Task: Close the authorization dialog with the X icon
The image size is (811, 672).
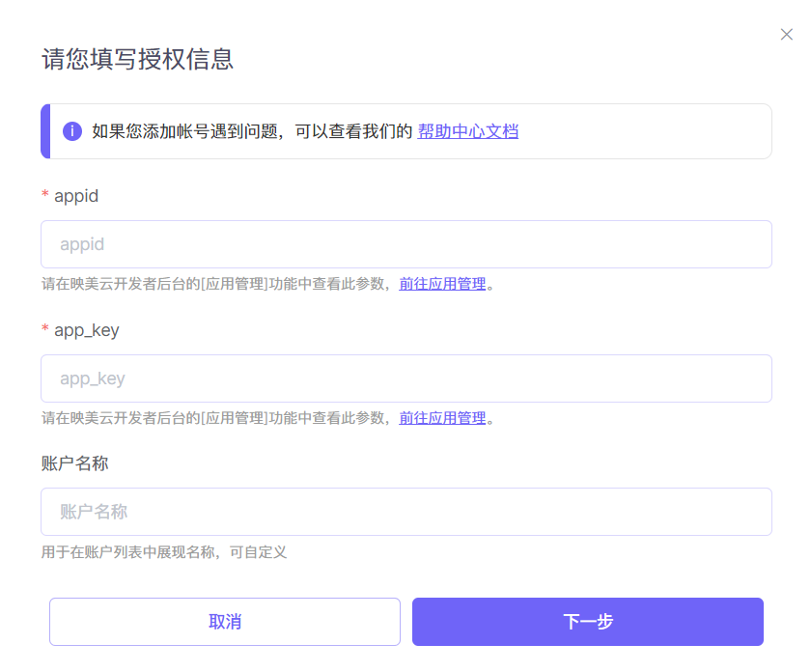Action: click(786, 35)
